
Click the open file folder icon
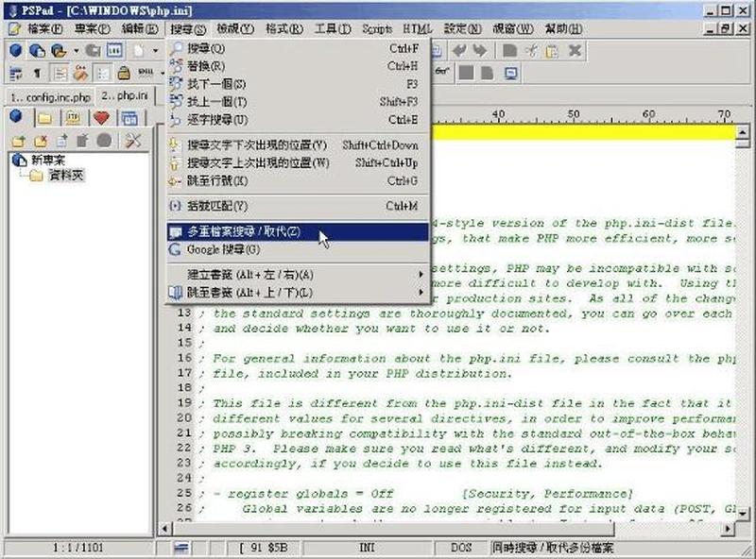pos(59,50)
